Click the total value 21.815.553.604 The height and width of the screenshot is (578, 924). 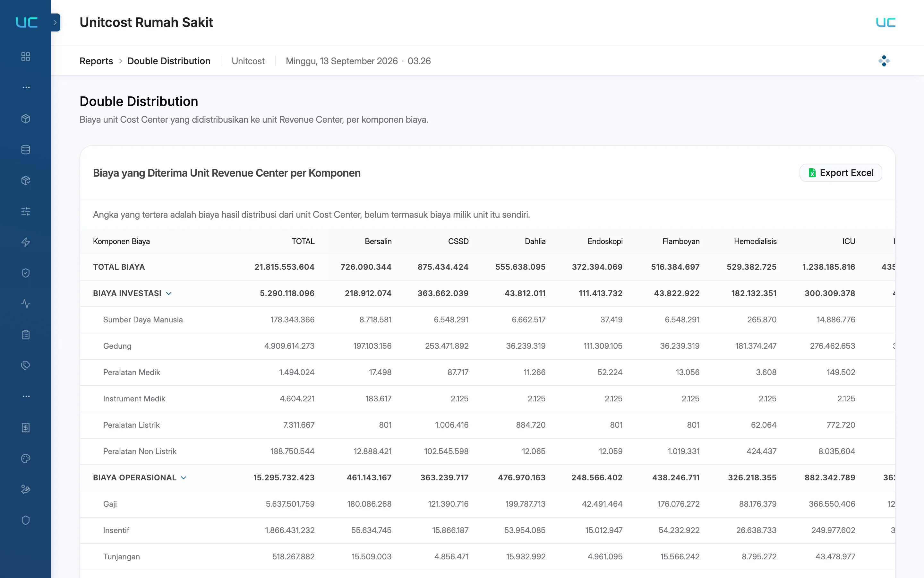[285, 267]
